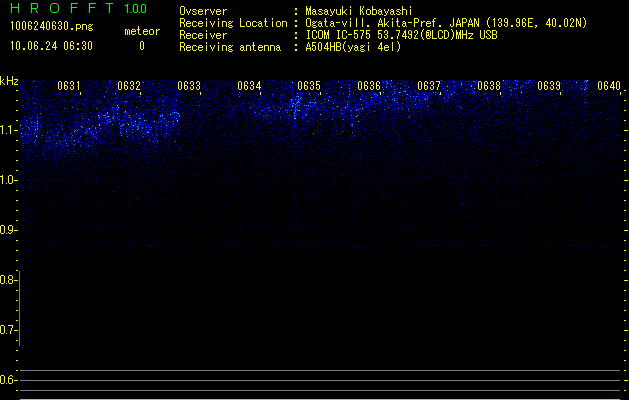Click the antenna value A504HB(yagi 4el)
This screenshot has width=629, height=400.
[353, 47]
